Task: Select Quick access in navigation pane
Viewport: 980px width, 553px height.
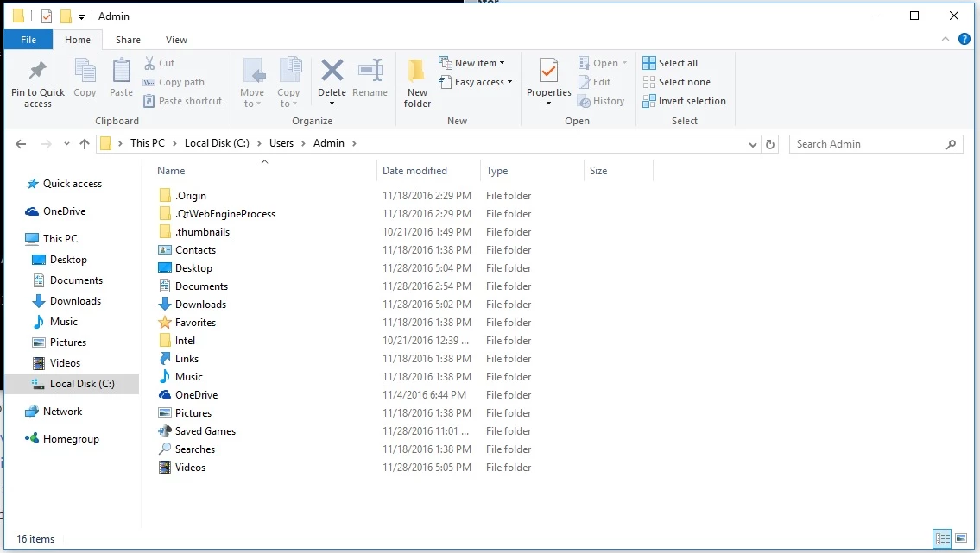Action: [x=72, y=184]
